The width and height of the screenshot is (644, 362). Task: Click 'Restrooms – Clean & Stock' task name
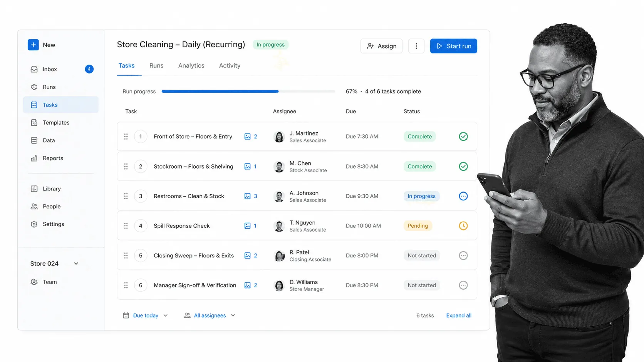coord(189,196)
